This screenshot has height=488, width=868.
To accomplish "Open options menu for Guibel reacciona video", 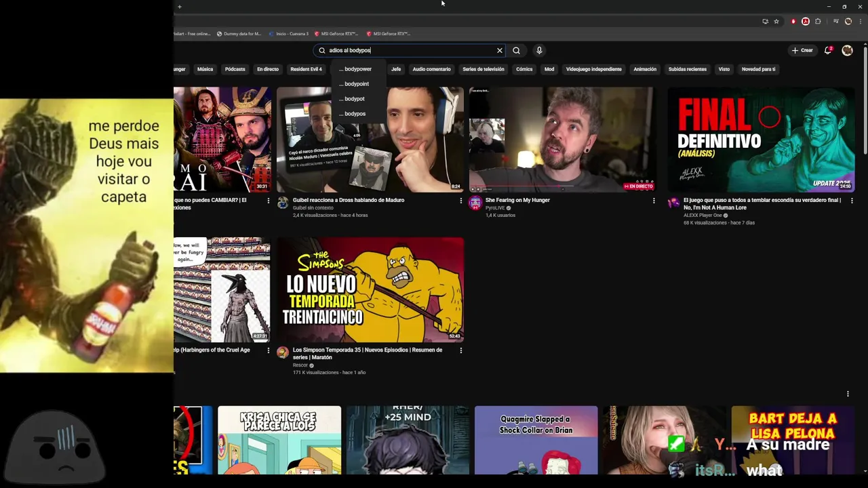I will (x=461, y=201).
